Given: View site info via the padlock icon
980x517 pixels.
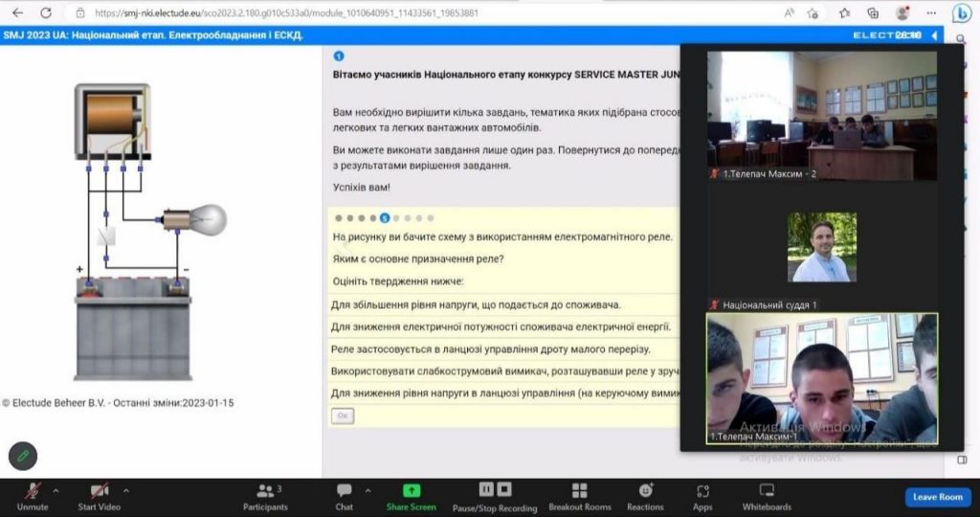Looking at the screenshot, I should 80,12.
